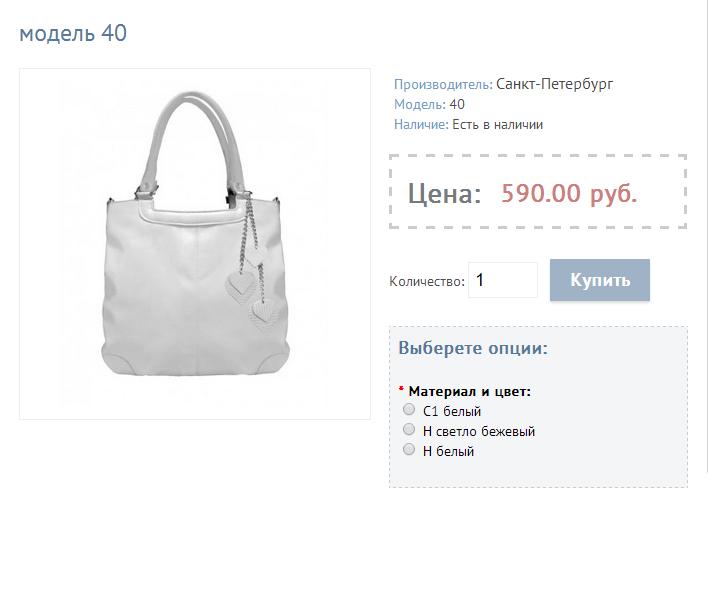The image size is (708, 598).
Task: Open the Санкт-Петербург manufacturer link
Action: pyautogui.click(x=554, y=84)
